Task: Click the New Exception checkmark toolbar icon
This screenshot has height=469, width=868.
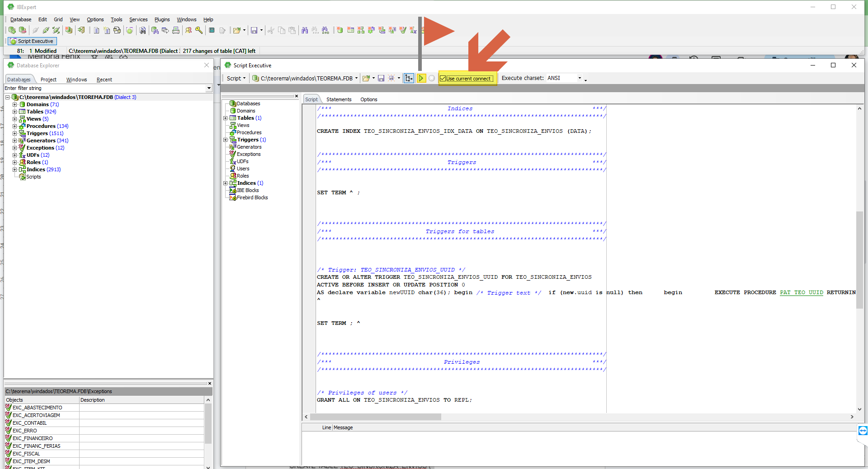Action: coord(403,30)
